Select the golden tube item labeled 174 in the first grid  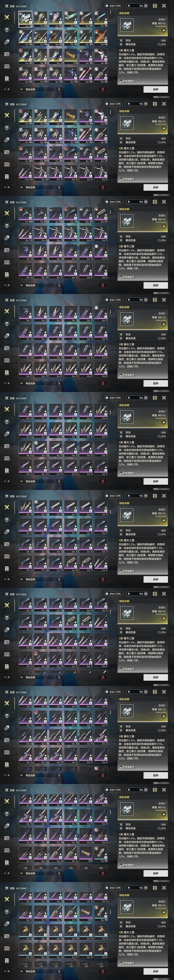tap(71, 56)
